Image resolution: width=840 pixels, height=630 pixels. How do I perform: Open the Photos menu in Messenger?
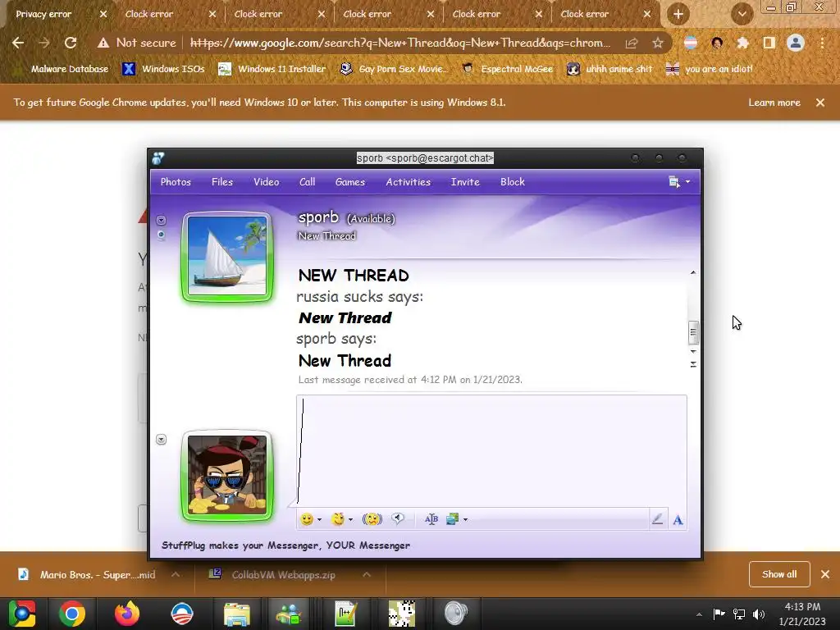(x=176, y=181)
